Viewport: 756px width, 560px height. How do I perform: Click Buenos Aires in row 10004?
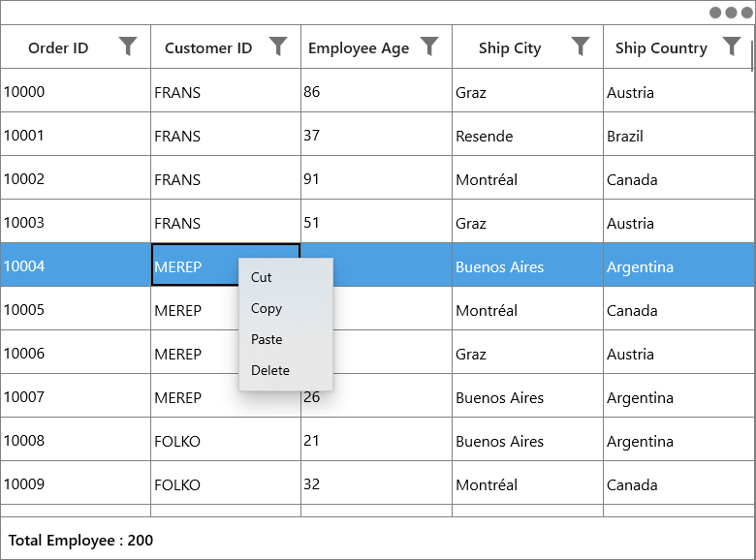click(x=499, y=266)
